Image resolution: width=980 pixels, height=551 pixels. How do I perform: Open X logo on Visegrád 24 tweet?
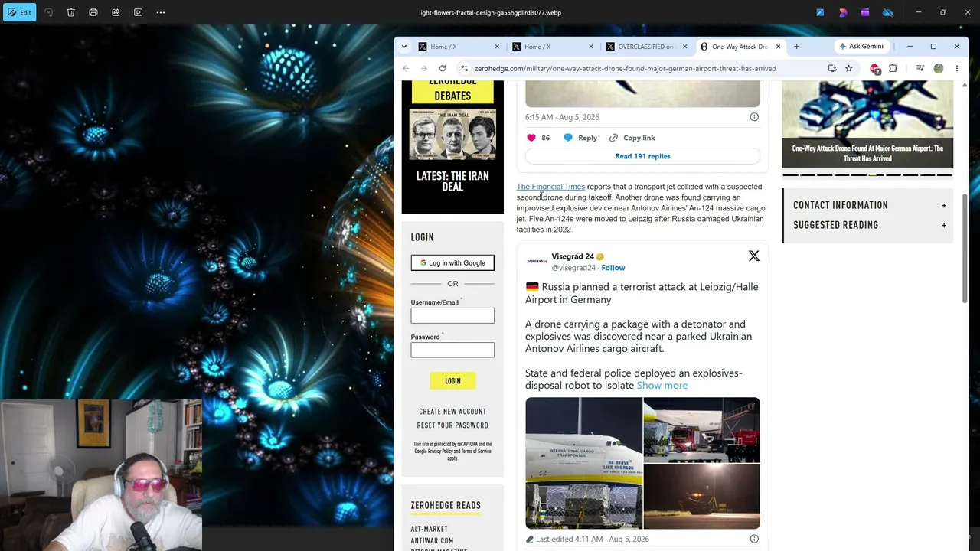(x=754, y=256)
